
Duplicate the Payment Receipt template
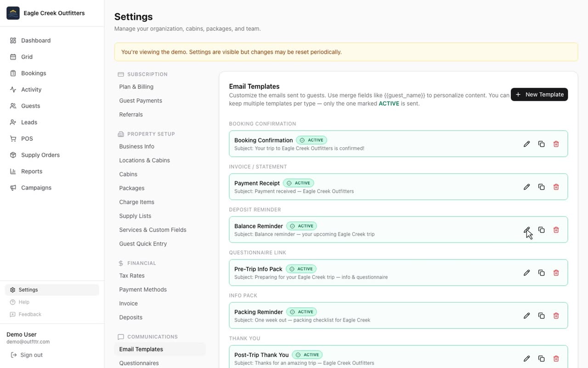click(x=542, y=187)
